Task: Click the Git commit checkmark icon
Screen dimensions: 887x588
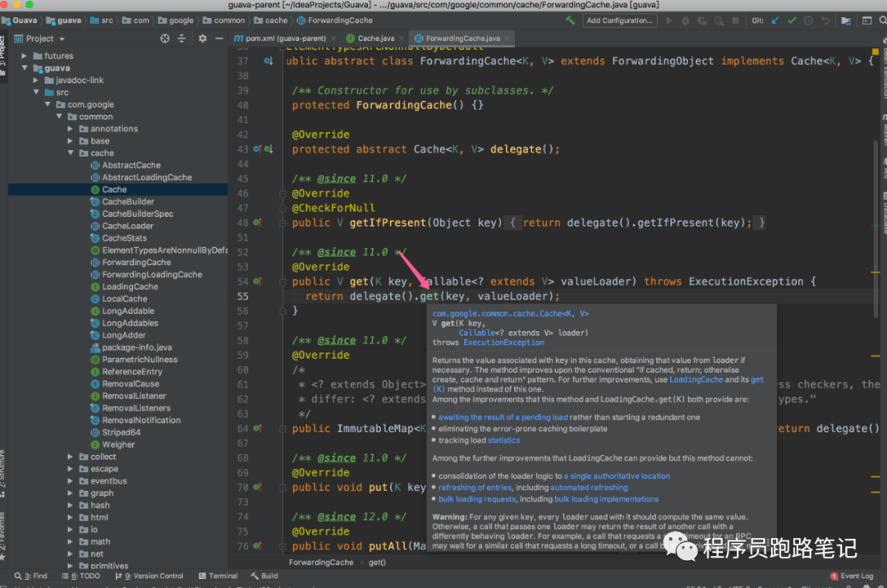Action: click(x=791, y=21)
